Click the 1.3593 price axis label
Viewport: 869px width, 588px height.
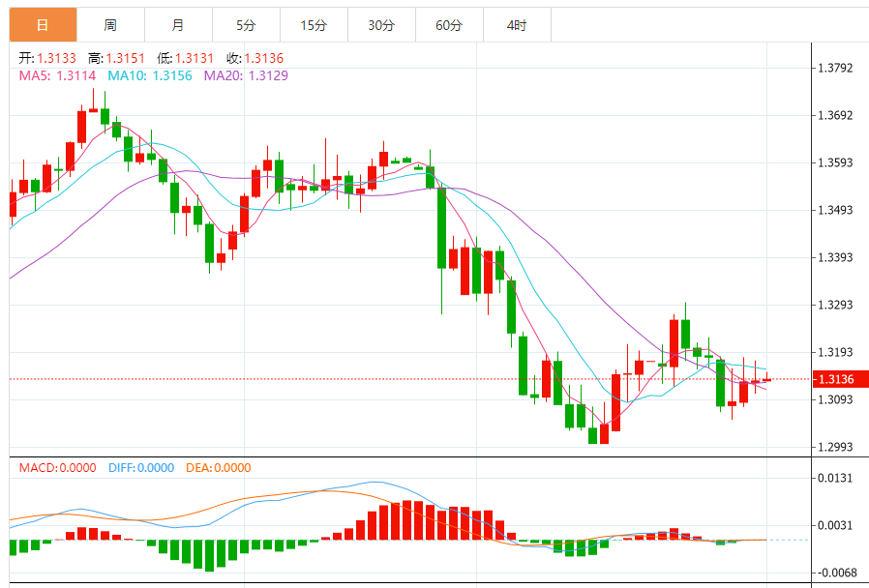[836, 162]
